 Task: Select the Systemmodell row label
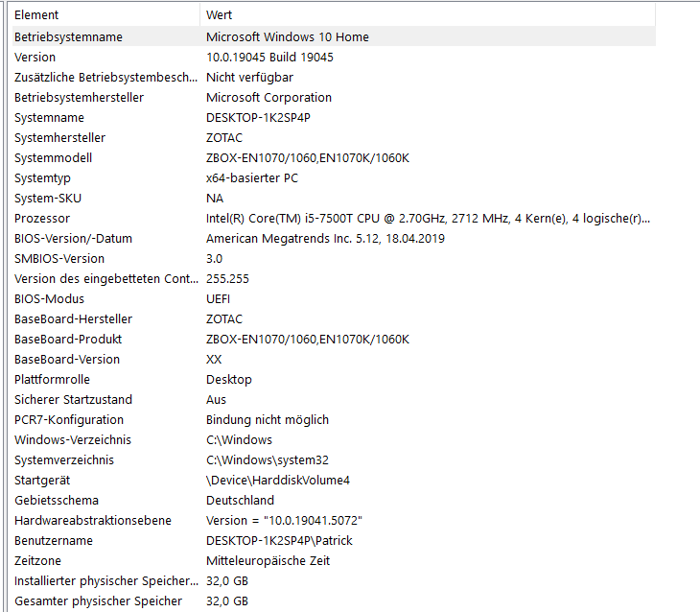point(53,157)
